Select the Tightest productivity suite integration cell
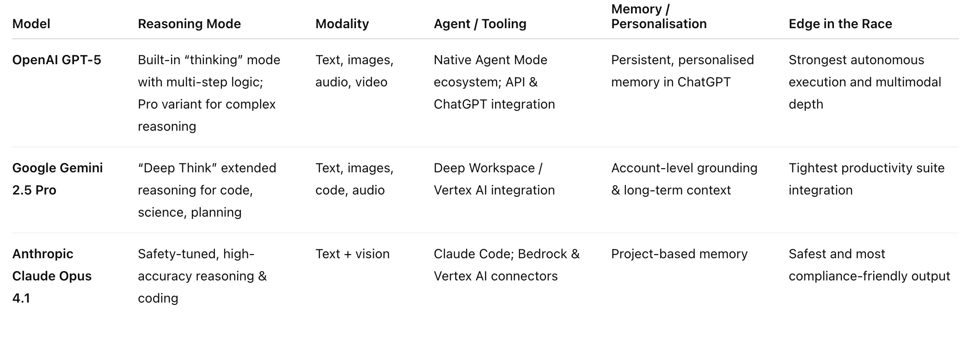This screenshot has height=340, width=980. tap(866, 179)
